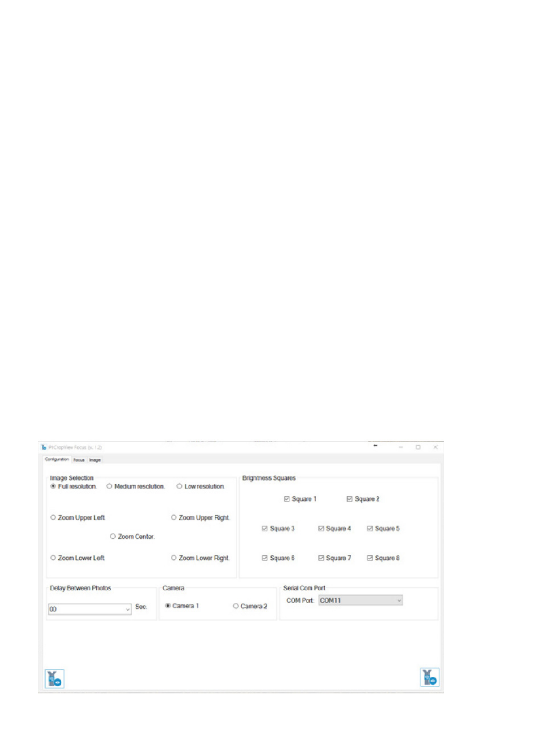
Task: Click inside the delay seconds field showing 00
Action: [85, 609]
